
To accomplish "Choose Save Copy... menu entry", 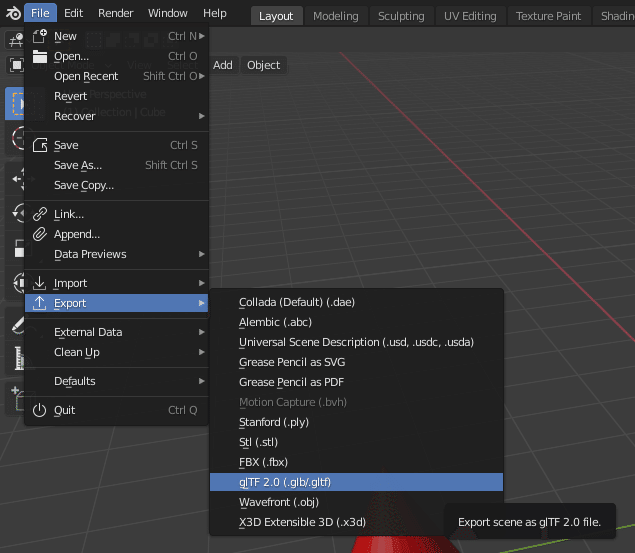I will tap(117, 185).
